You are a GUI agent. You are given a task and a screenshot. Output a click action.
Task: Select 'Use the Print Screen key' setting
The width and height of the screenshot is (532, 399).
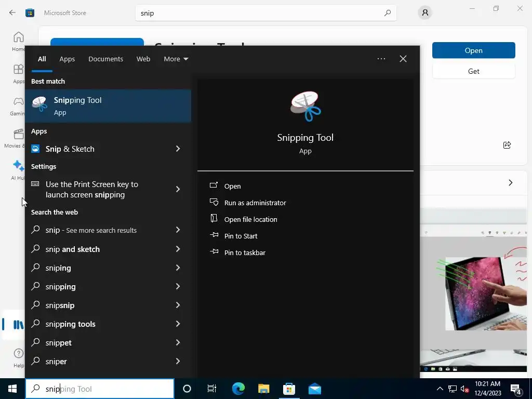pos(91,189)
